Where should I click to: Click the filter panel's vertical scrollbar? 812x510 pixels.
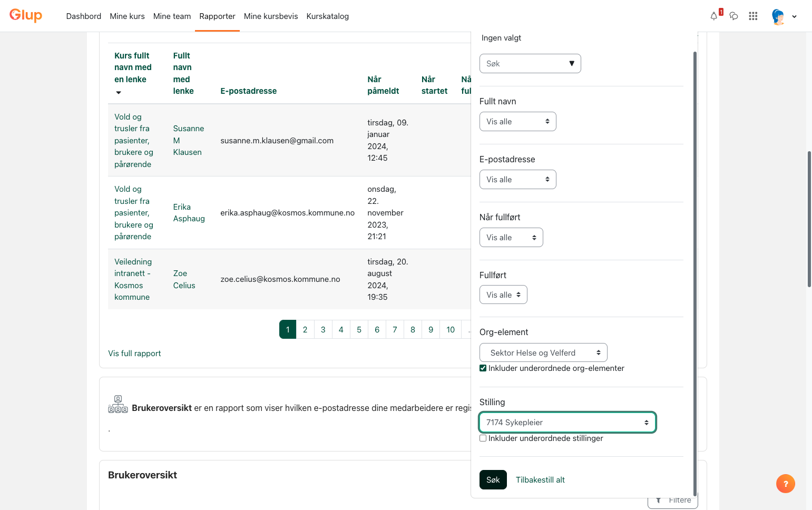(x=695, y=274)
